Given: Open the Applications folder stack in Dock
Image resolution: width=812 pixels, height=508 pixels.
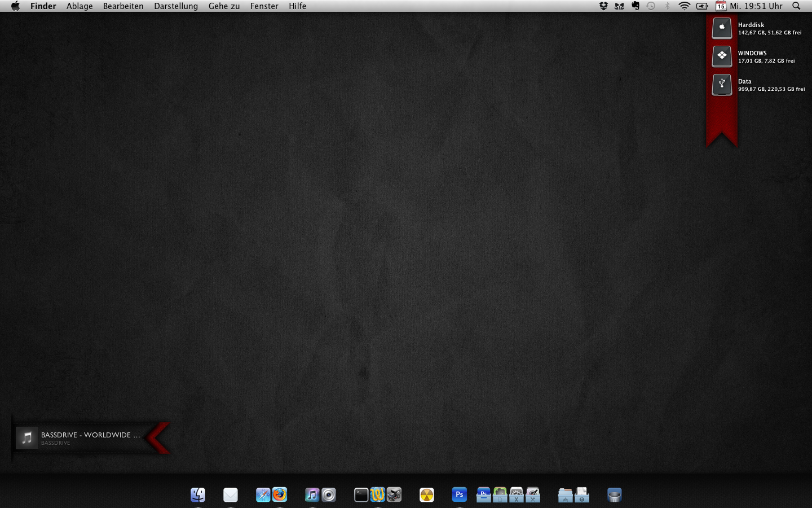Looking at the screenshot, I should point(566,495).
